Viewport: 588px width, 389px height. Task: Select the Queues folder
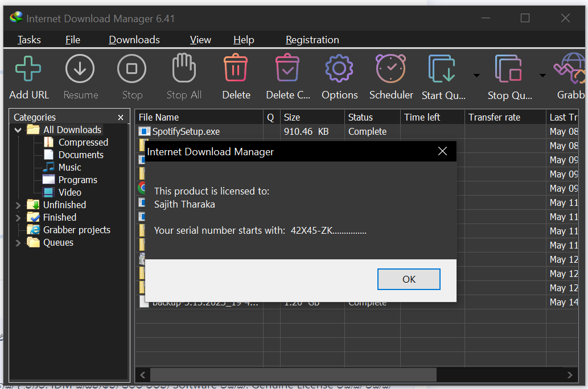58,242
